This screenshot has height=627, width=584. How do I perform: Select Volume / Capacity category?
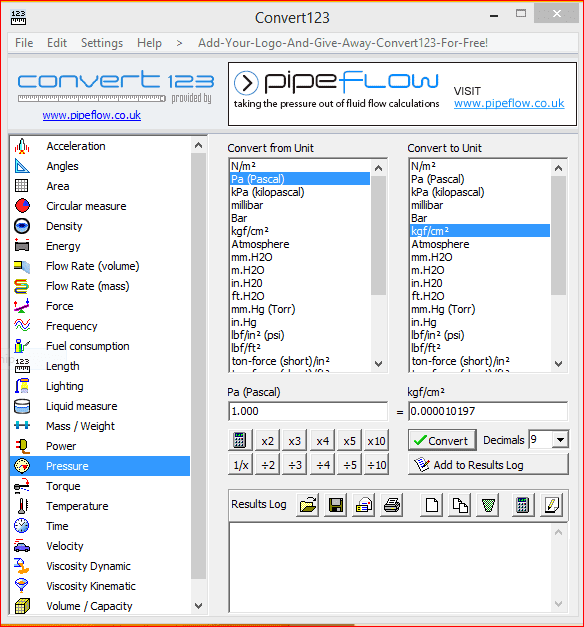[x=100, y=606]
